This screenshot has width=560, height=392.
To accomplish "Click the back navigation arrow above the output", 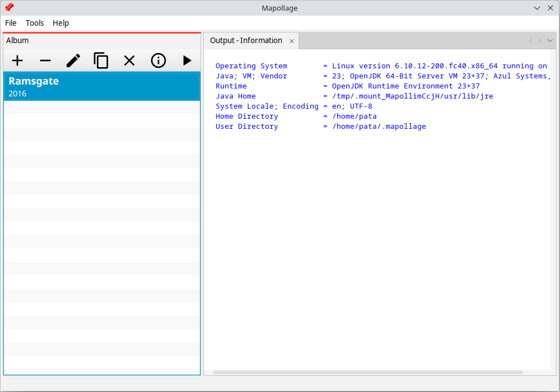I will pyautogui.click(x=530, y=40).
